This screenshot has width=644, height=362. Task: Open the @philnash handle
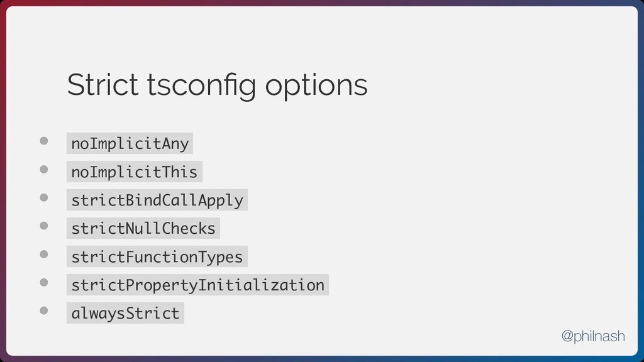click(x=593, y=336)
